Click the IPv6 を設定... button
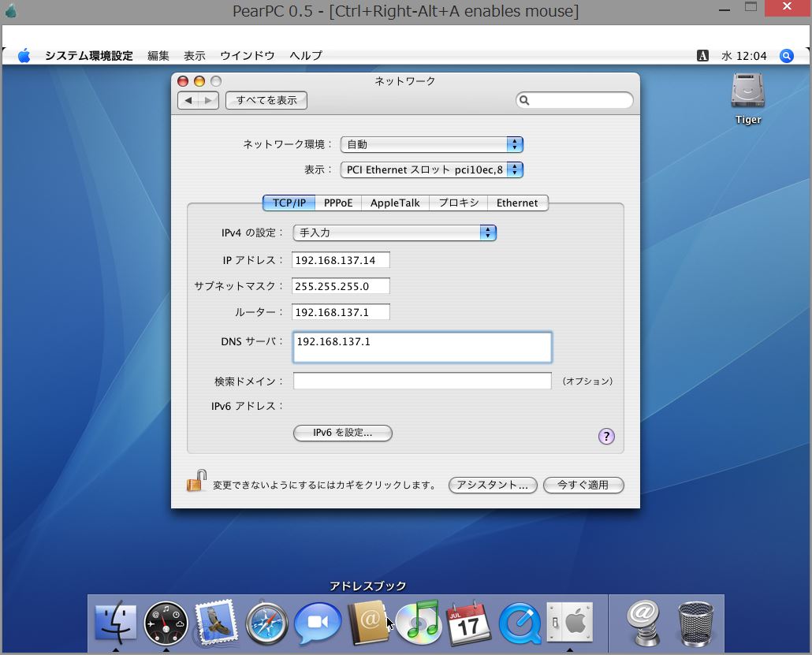The image size is (812, 655). [x=342, y=433]
